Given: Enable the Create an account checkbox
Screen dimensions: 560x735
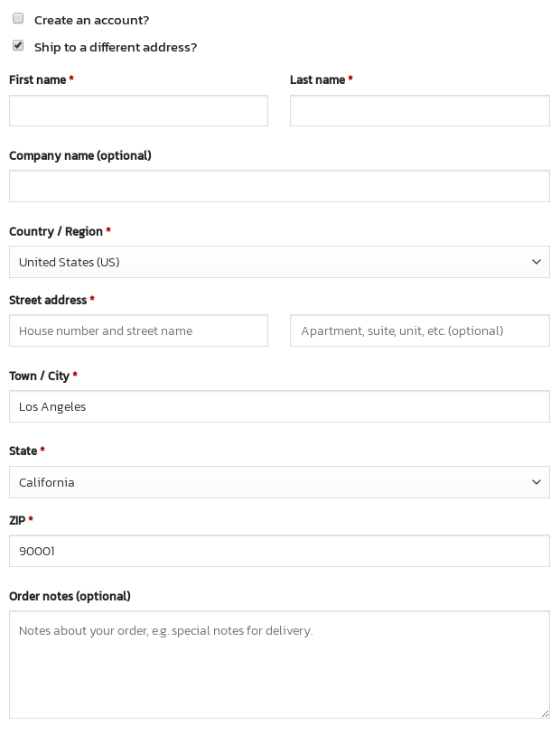Looking at the screenshot, I should tap(18, 18).
